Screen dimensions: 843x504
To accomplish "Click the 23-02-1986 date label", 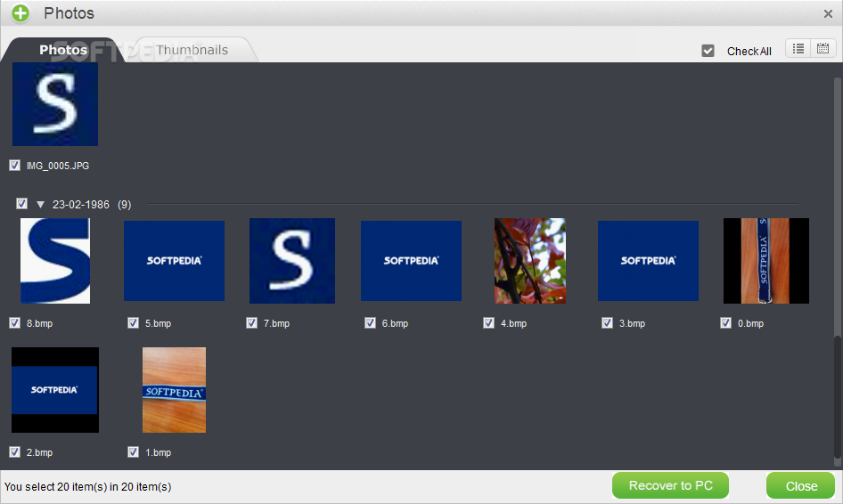I will pos(80,205).
